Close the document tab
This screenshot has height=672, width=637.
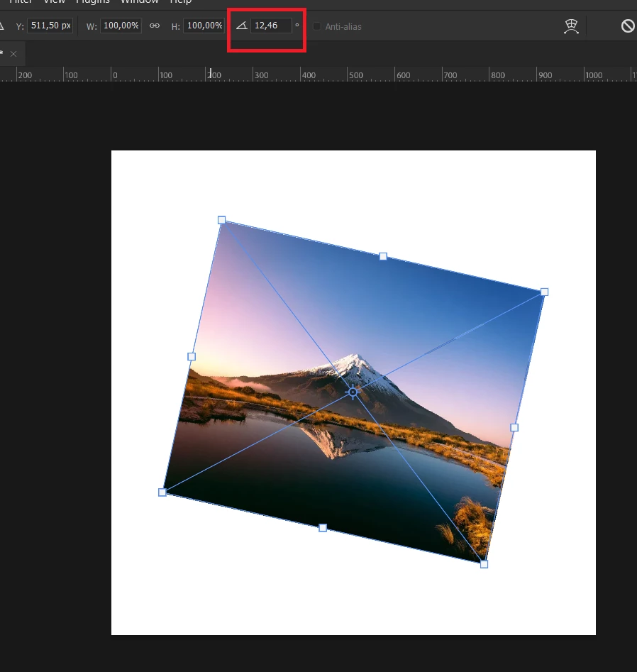13,53
